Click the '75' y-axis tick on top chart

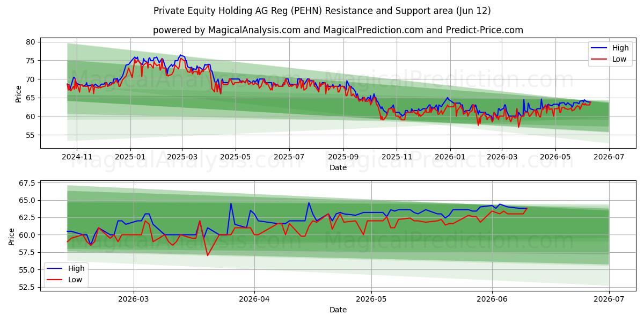(x=31, y=61)
